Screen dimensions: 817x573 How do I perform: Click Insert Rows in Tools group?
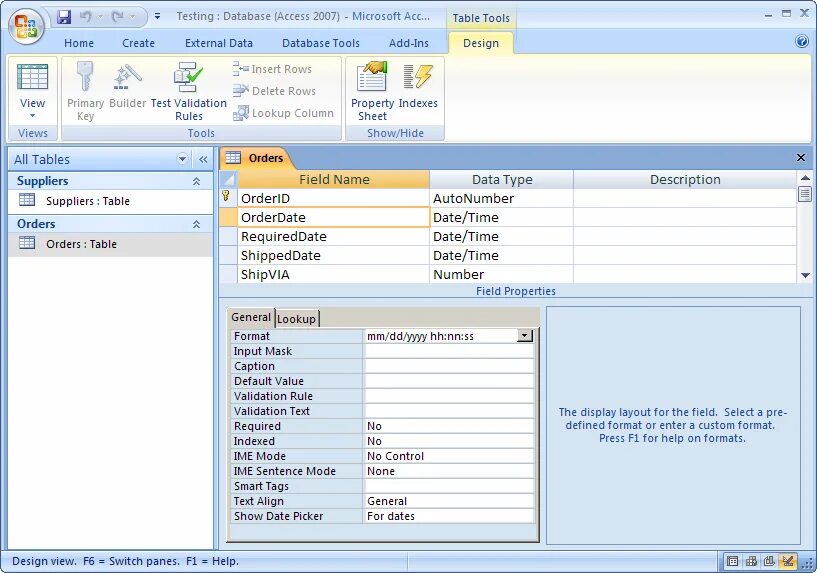point(272,69)
